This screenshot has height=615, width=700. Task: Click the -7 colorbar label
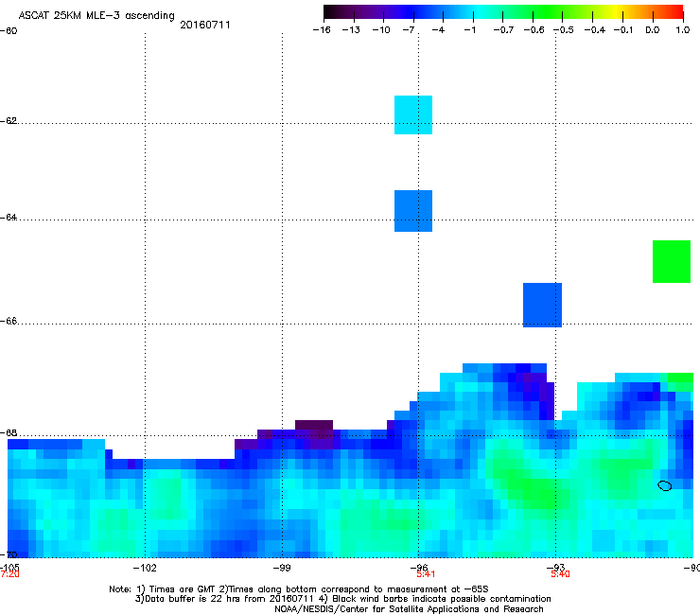tap(409, 30)
